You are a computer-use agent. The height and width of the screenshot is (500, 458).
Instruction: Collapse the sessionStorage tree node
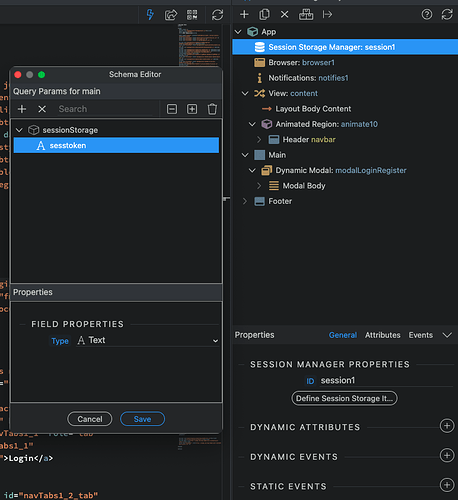tap(19, 130)
